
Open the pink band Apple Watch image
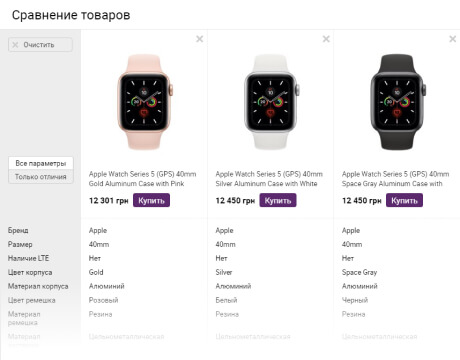pyautogui.click(x=144, y=102)
